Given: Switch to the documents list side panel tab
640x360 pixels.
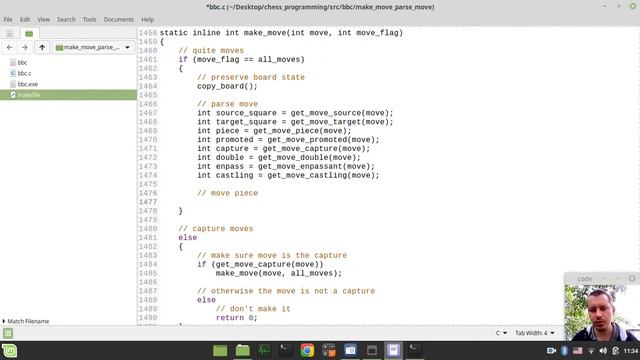Looking at the screenshot, I should 9,33.
